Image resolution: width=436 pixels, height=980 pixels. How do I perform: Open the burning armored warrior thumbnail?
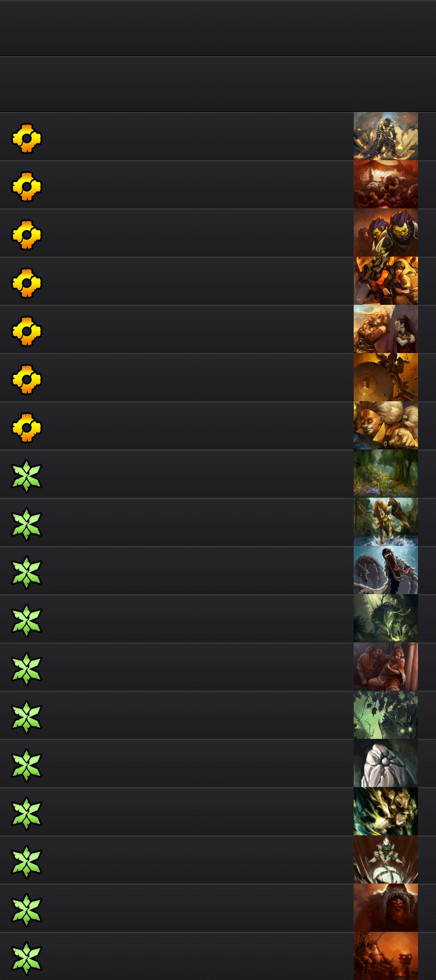386,136
